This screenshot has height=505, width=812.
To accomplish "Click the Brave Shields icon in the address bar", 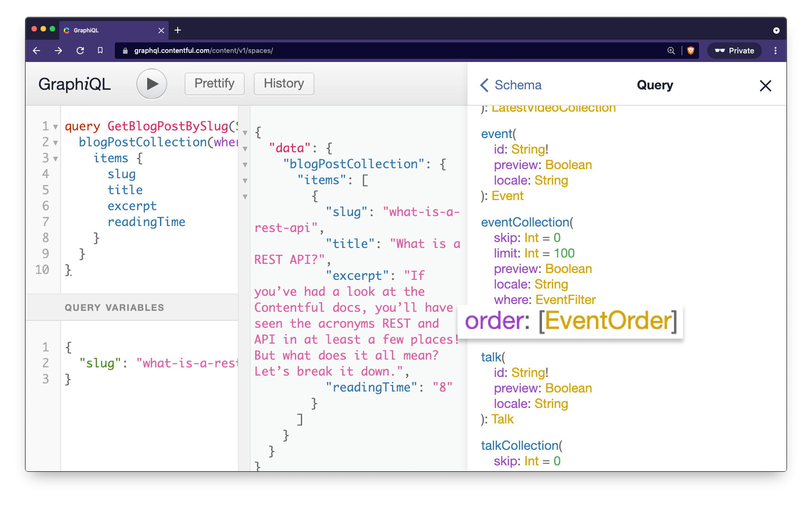I will [x=690, y=51].
